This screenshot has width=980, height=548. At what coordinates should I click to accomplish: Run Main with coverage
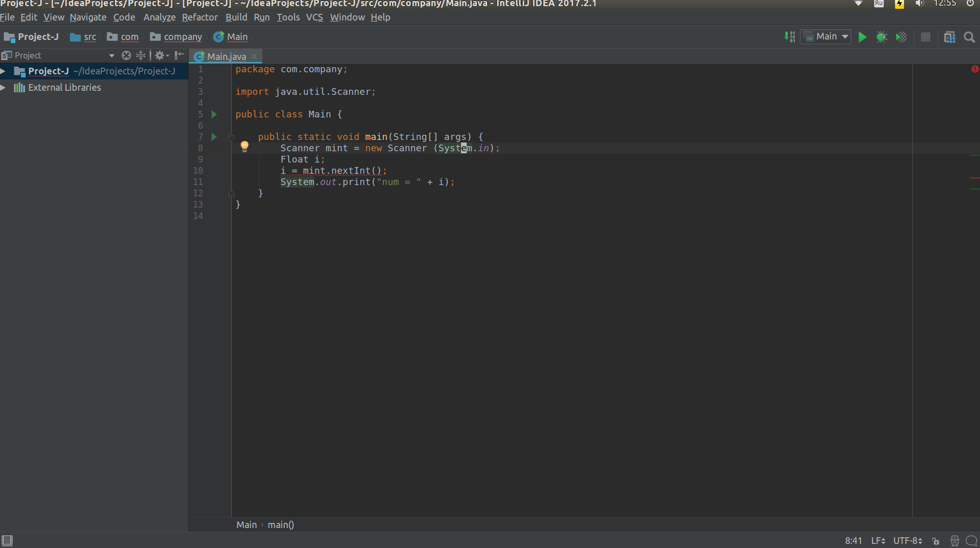tap(901, 37)
